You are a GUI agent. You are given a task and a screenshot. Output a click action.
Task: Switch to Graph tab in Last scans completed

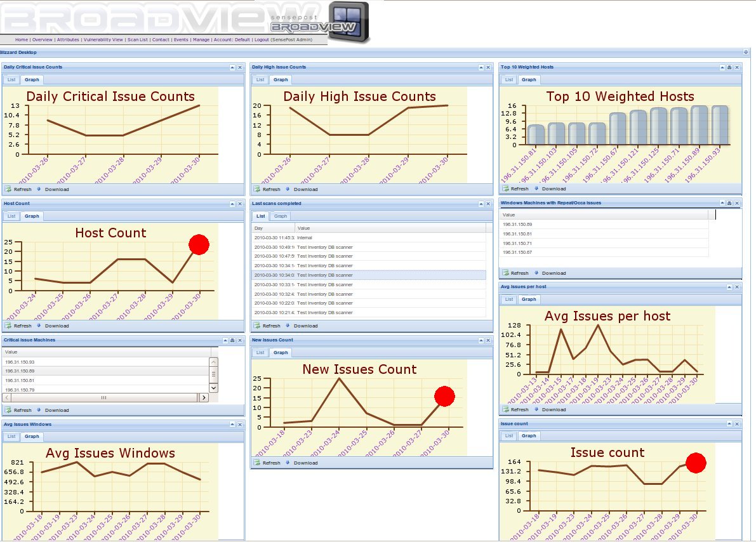[x=281, y=216]
